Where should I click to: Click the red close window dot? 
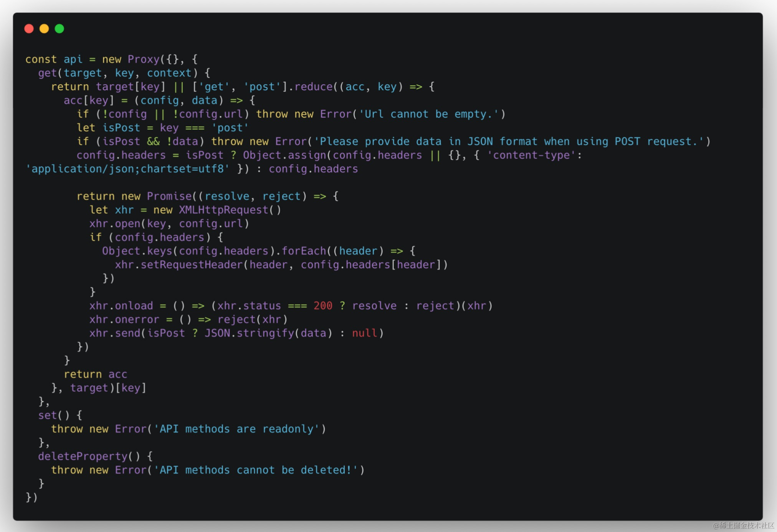click(x=29, y=29)
